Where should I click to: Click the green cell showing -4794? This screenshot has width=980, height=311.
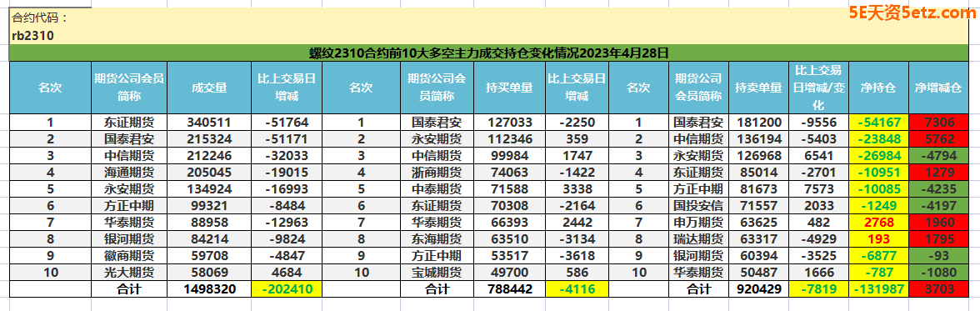tap(938, 155)
